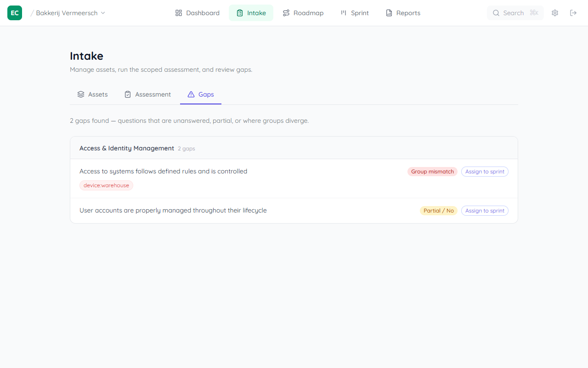Click the EC logo icon
The width and height of the screenshot is (588, 368).
(x=15, y=13)
